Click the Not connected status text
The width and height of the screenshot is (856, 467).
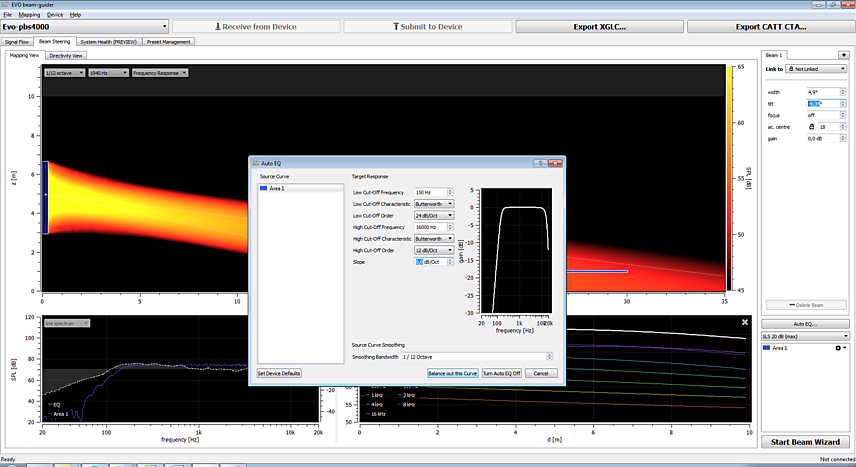point(837,459)
